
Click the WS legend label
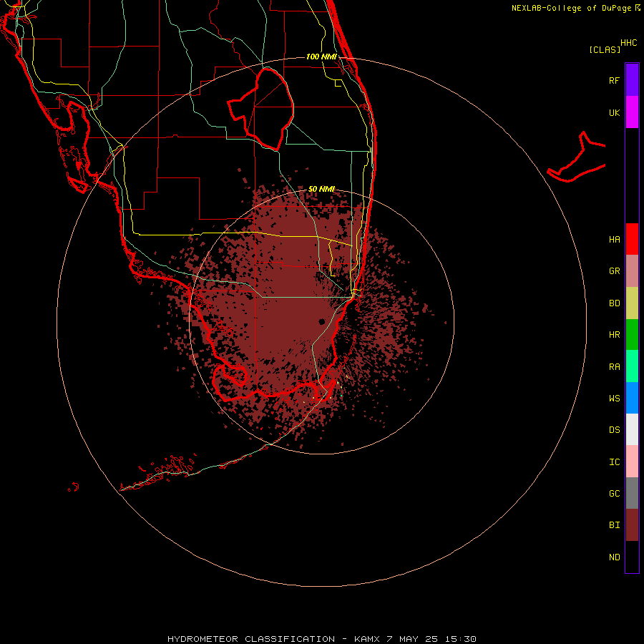coord(614,398)
